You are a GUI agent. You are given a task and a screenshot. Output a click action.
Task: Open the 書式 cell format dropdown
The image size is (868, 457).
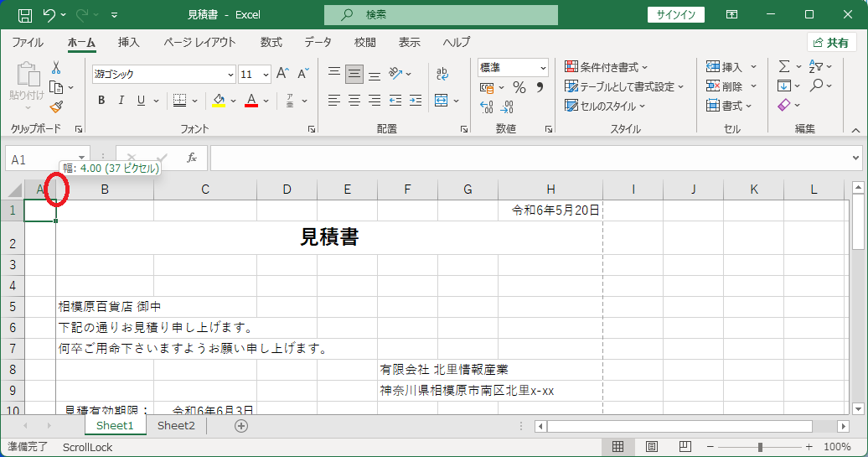point(730,106)
